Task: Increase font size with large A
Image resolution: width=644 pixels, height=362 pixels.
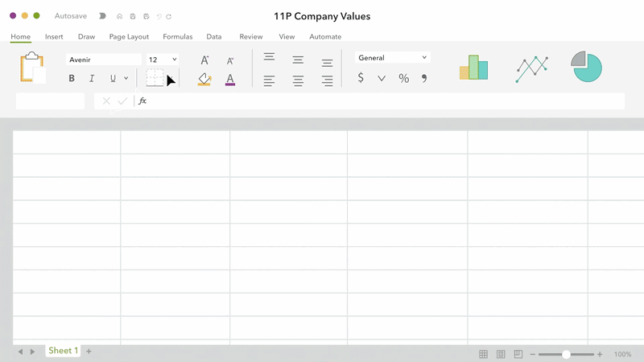Action: pyautogui.click(x=204, y=60)
